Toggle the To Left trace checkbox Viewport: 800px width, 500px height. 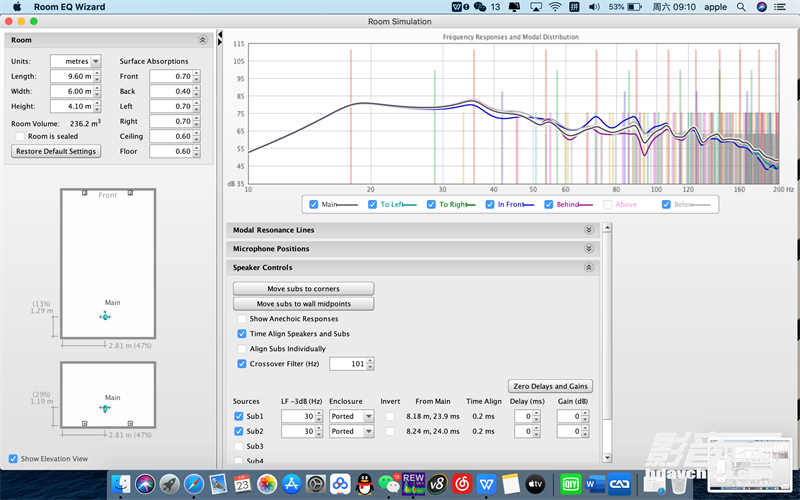pos(372,204)
